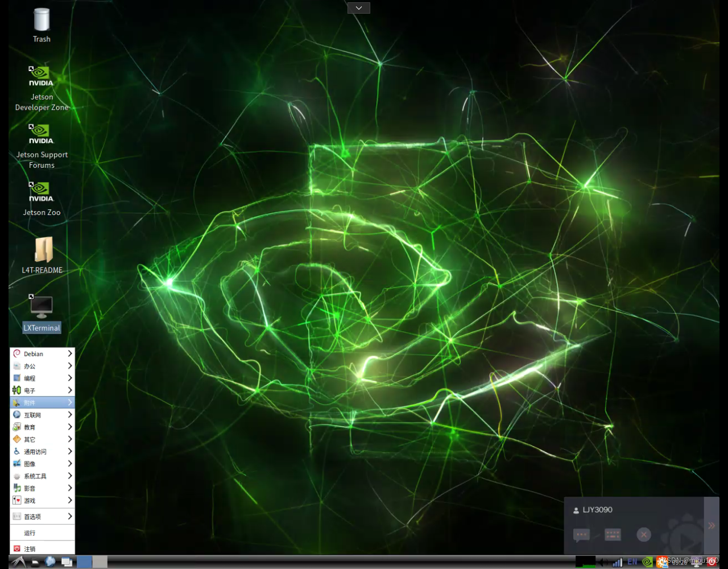Open the file manager from taskbar
Viewport: 728px width, 569px height.
click(35, 562)
